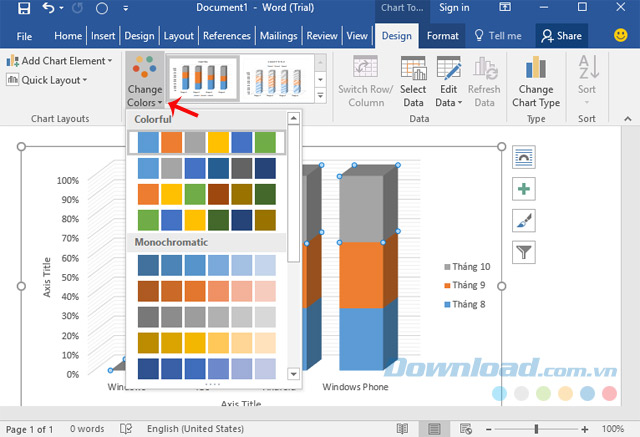Choose the first Colorful palette row
The image size is (640, 437).
click(x=207, y=142)
